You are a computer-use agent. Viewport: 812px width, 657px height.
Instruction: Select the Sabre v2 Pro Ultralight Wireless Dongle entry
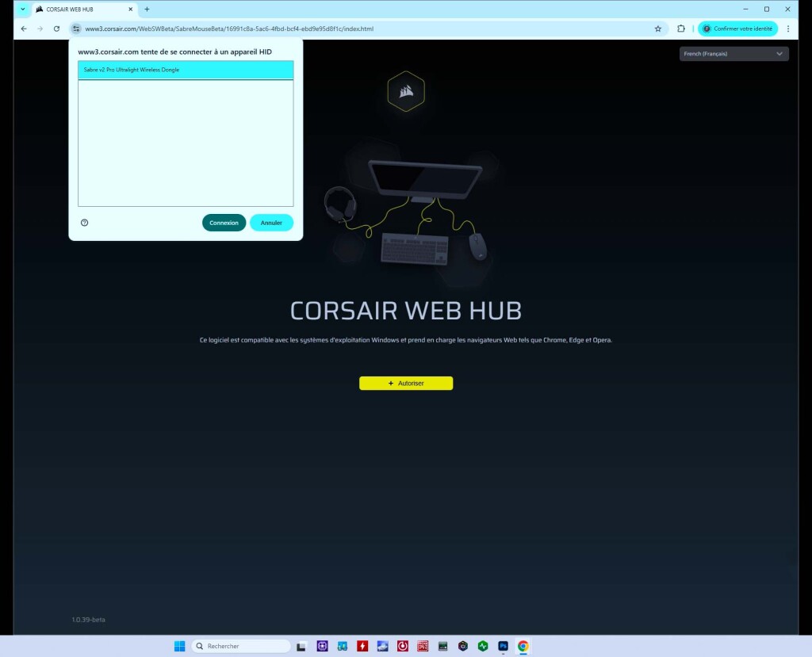(186, 70)
